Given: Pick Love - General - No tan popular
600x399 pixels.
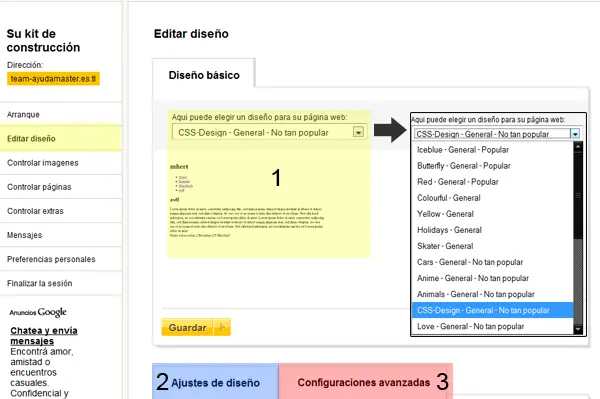Looking at the screenshot, I should click(x=492, y=326).
